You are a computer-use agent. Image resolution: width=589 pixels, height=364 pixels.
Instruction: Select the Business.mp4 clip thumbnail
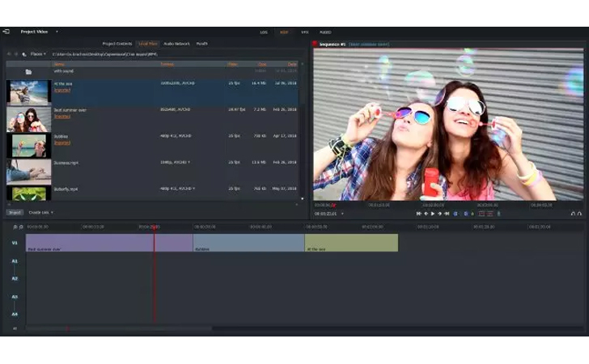click(x=28, y=172)
